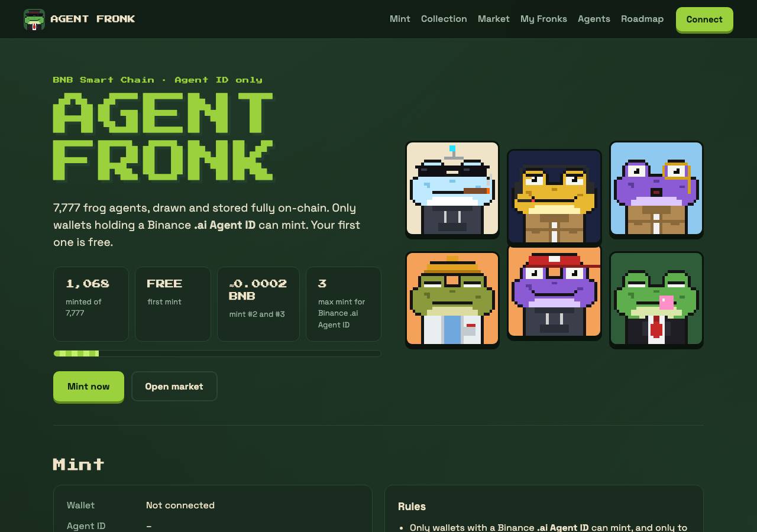Click the 'max mint for Binance .ai Agent ID' label

[342, 313]
